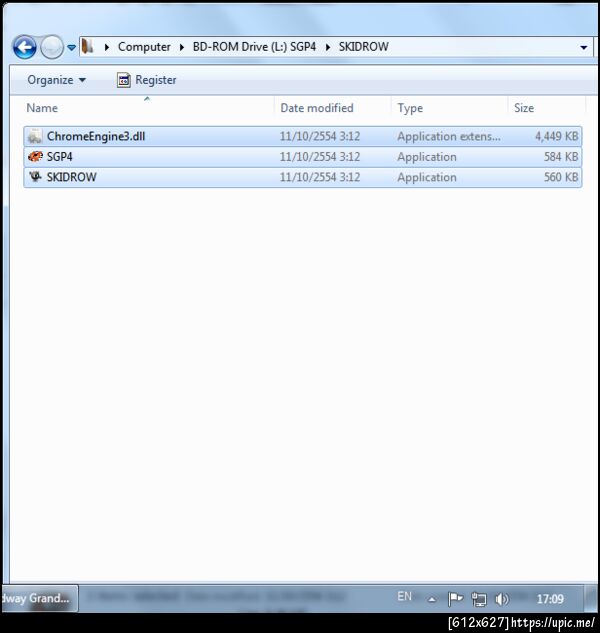Image resolution: width=600 pixels, height=633 pixels.
Task: Open the Organize menu
Action: (57, 80)
